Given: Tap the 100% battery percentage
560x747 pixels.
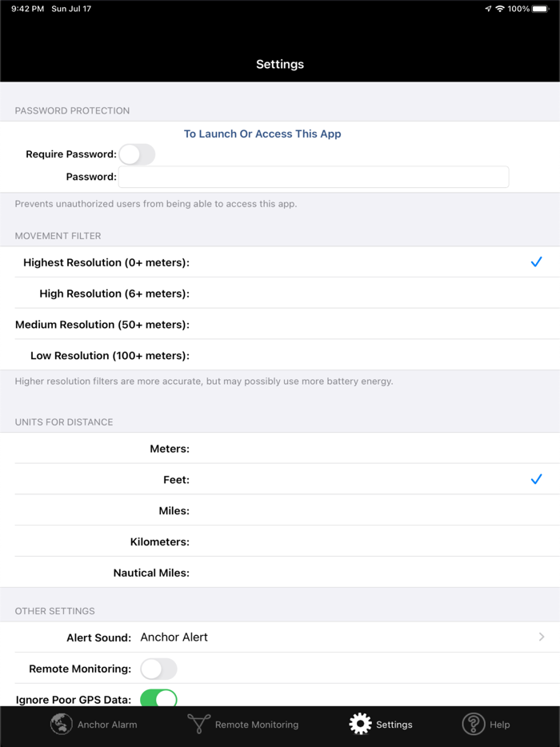Looking at the screenshot, I should tap(518, 9).
